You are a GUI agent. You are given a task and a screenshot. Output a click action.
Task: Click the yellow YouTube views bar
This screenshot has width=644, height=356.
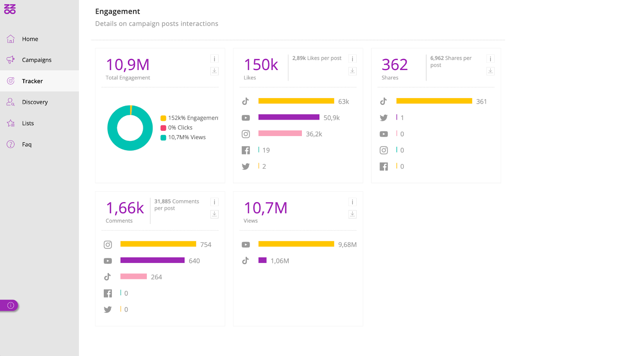(296, 244)
